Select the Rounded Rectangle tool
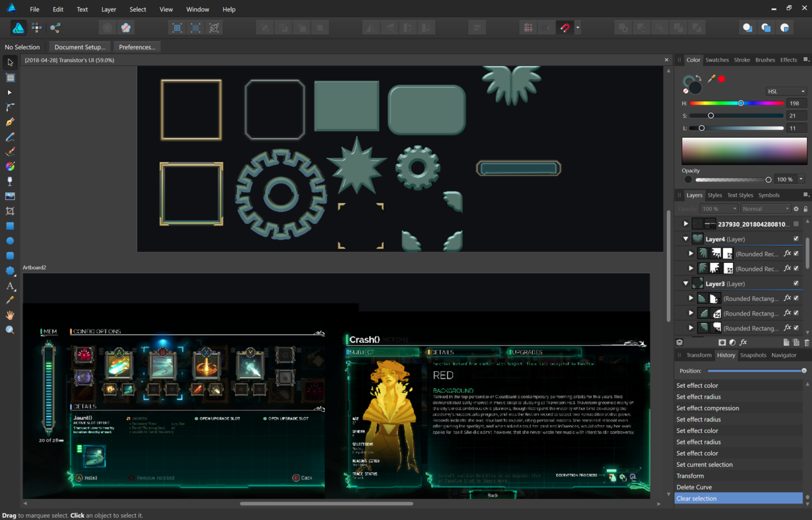 pyautogui.click(x=10, y=255)
